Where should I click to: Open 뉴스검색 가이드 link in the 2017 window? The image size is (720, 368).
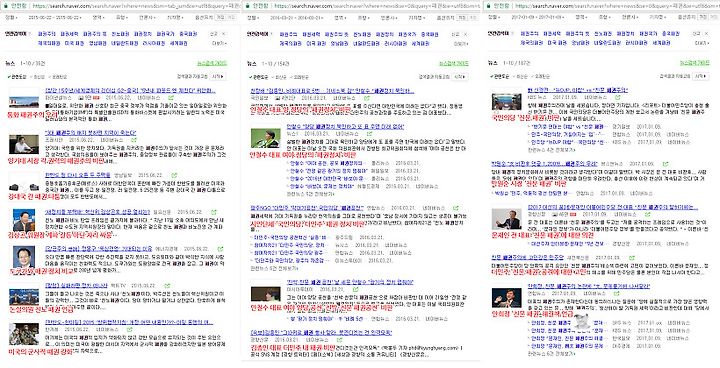point(695,63)
